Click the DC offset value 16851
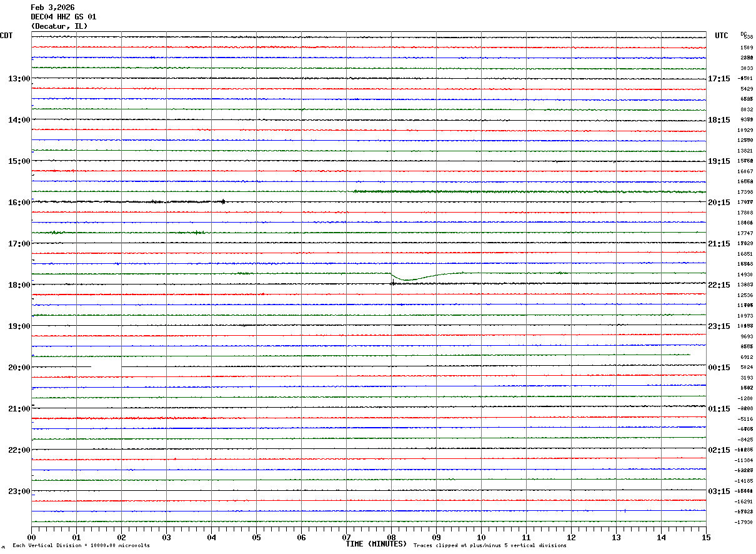This screenshot has width=756, height=554. point(745,254)
